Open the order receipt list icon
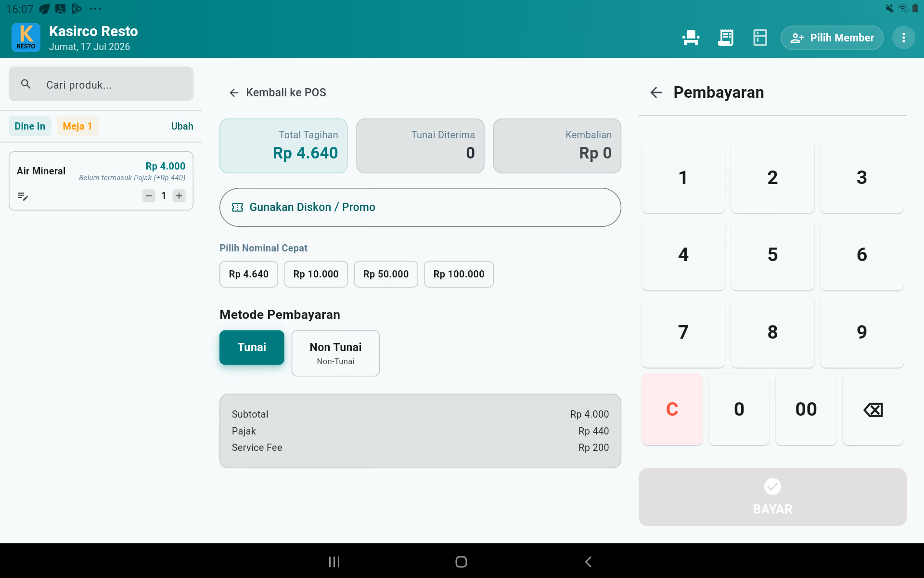The height and width of the screenshot is (578, 924). tap(725, 38)
